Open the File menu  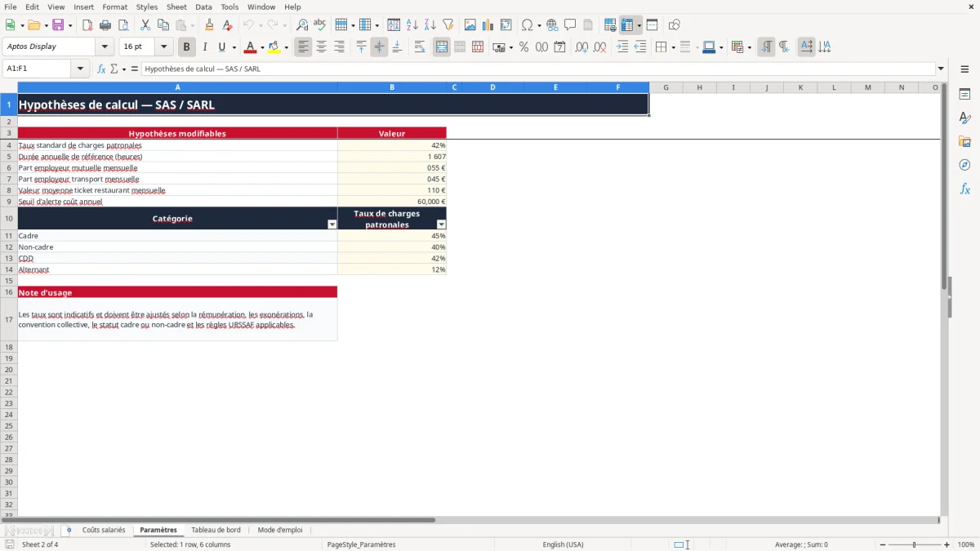(x=11, y=7)
